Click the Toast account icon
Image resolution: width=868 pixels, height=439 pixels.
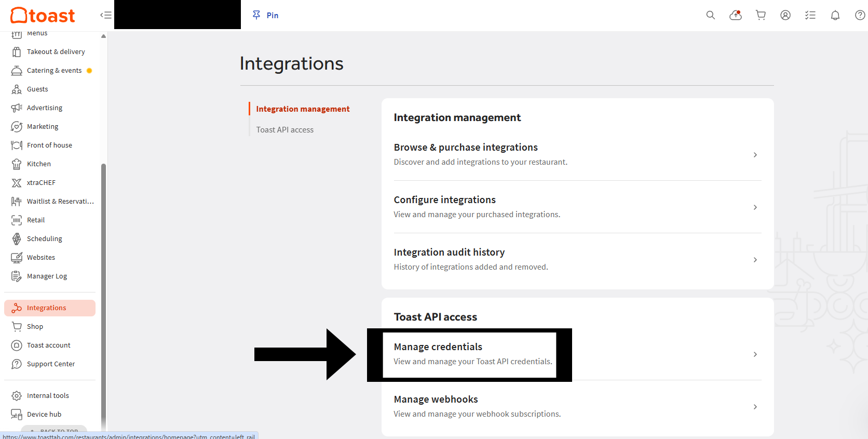pos(17,345)
